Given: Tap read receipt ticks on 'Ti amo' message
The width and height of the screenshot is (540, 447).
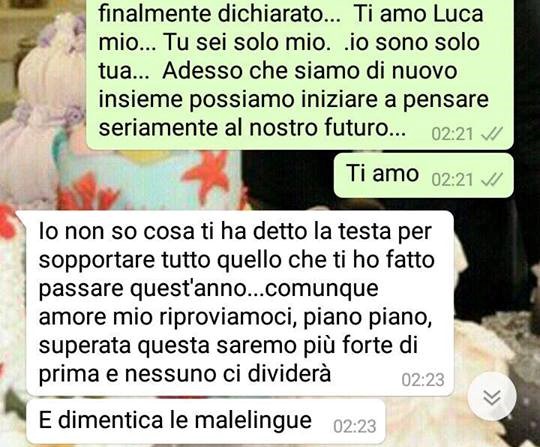Looking at the screenshot, I should (491, 179).
